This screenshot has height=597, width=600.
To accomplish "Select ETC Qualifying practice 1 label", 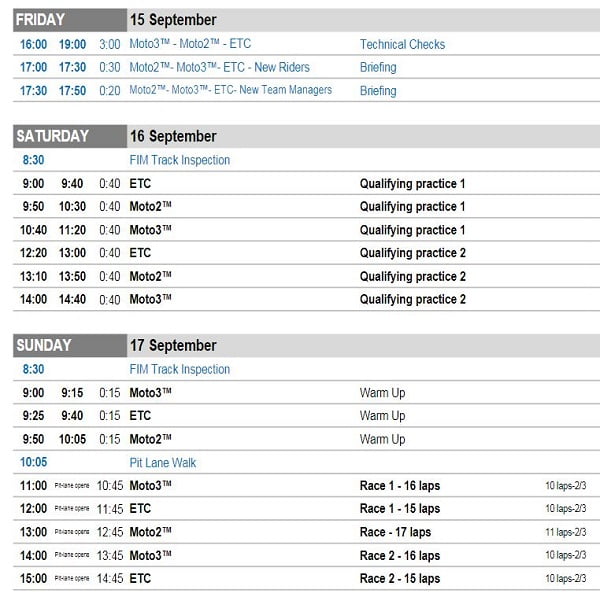I will (412, 183).
